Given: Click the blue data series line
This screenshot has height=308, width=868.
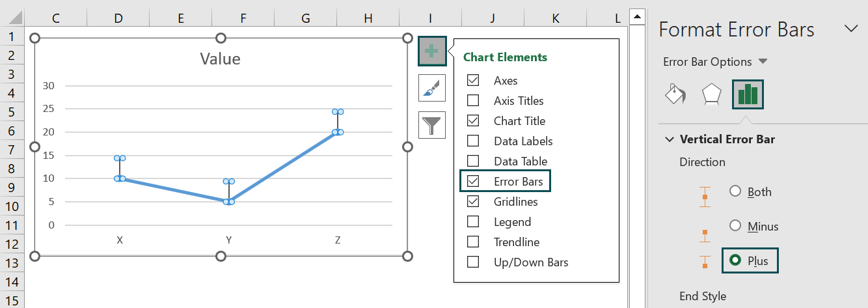Looking at the screenshot, I should pos(283,167).
